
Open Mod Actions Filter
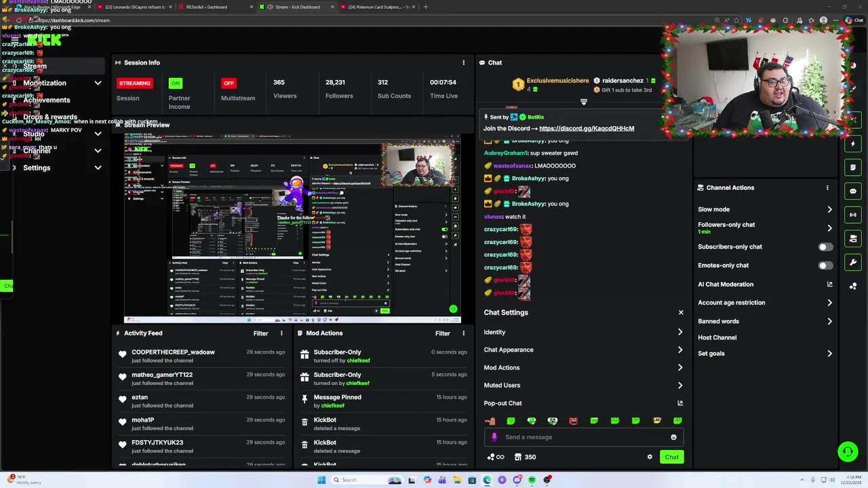point(442,333)
